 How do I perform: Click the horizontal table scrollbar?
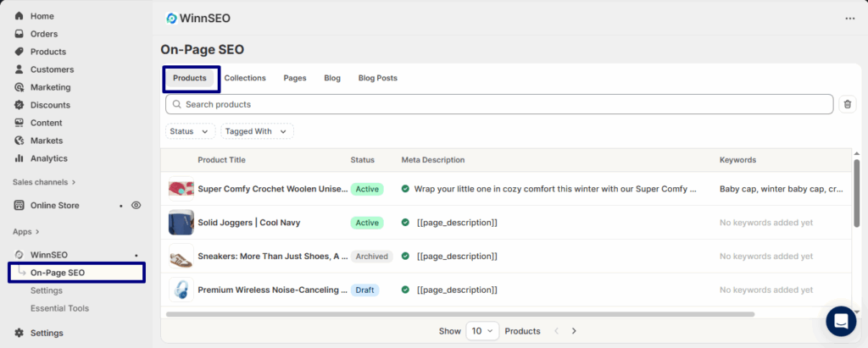coord(460,314)
